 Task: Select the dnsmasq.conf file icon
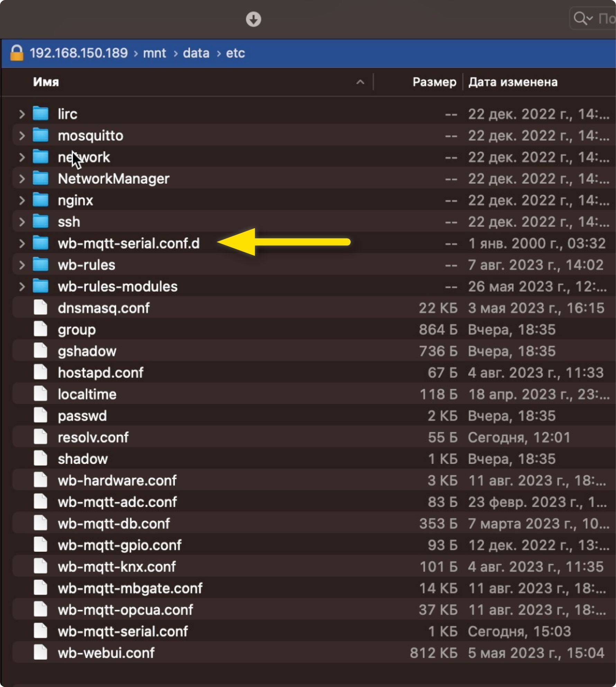(x=40, y=307)
